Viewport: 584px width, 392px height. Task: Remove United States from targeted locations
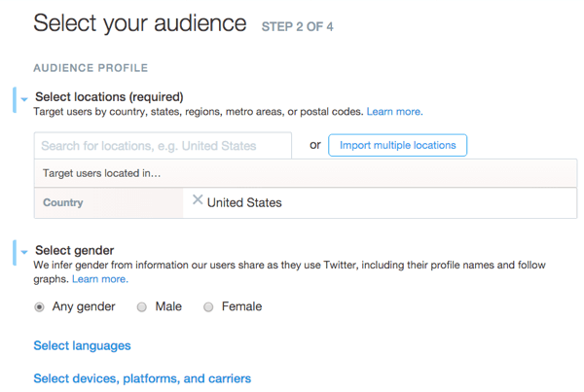click(x=198, y=200)
